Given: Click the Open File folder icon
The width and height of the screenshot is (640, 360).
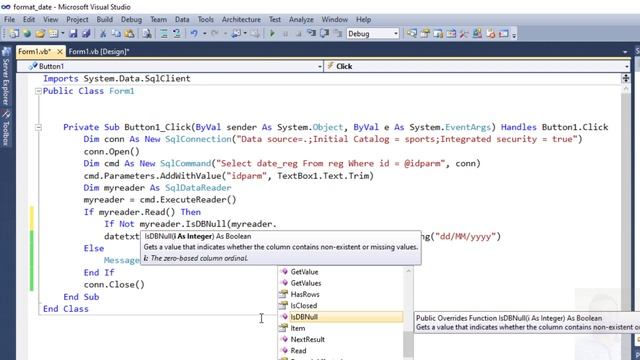Looking at the screenshot, I should (40, 33).
